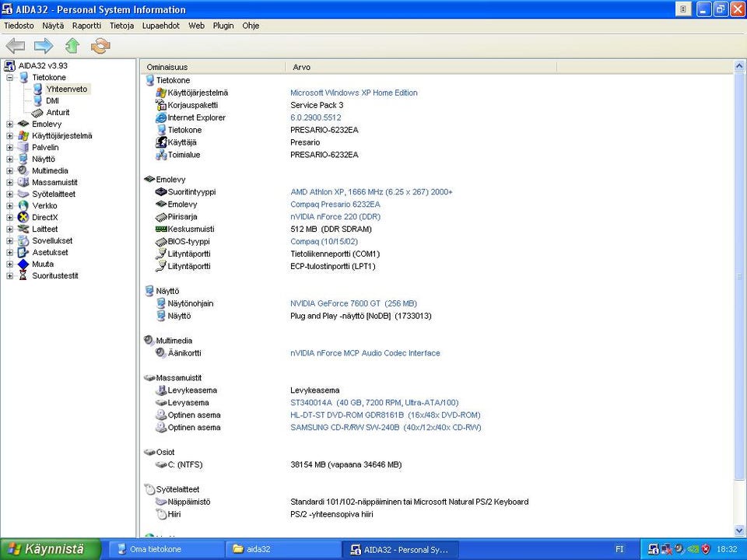Click the Suoritustestit hourglass icon in the tree
This screenshot has height=560, width=747.
point(23,275)
